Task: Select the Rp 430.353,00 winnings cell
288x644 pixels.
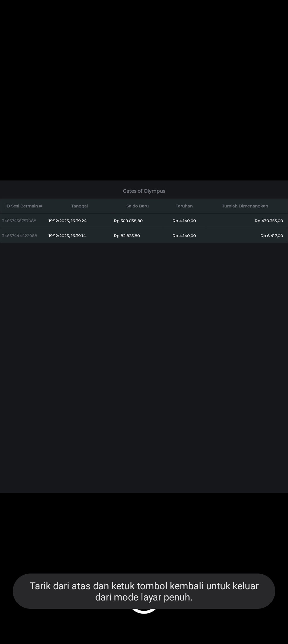Action: pyautogui.click(x=269, y=221)
